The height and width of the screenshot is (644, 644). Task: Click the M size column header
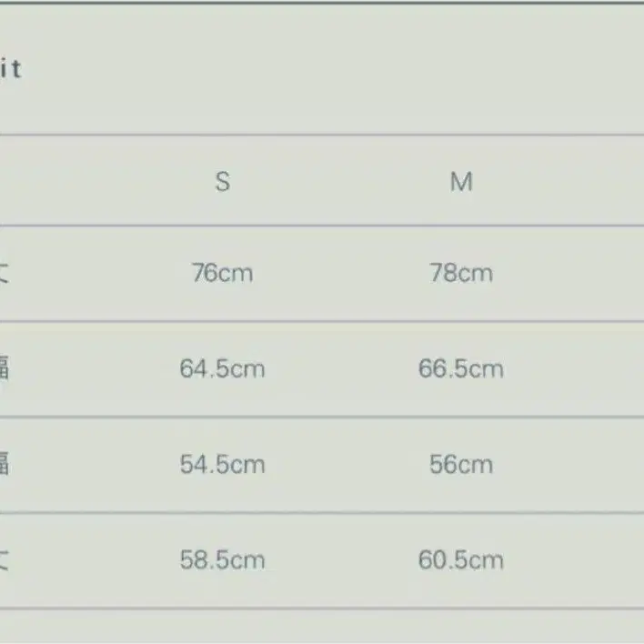(x=461, y=182)
